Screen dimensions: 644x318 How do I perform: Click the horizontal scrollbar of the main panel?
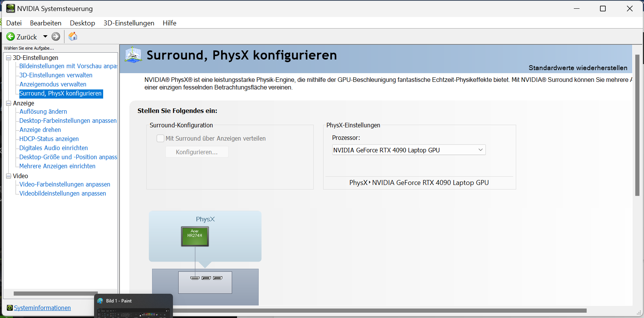(379, 310)
